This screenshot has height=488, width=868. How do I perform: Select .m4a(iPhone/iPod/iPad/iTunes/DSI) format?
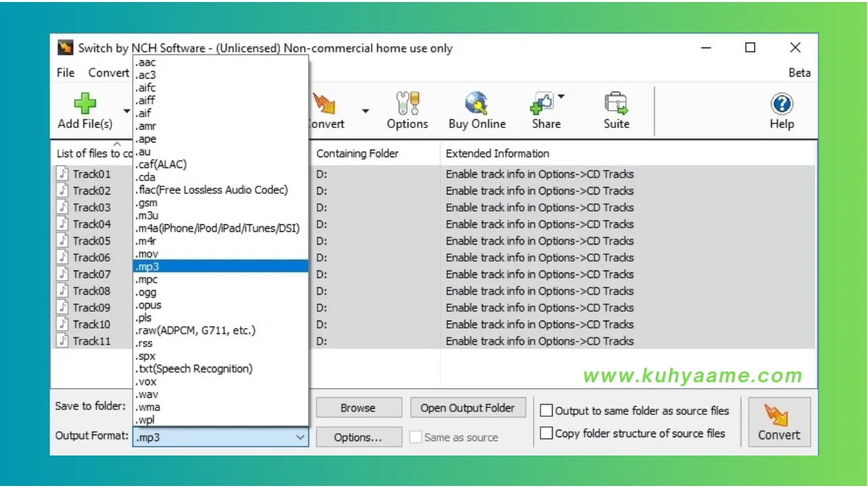(221, 228)
